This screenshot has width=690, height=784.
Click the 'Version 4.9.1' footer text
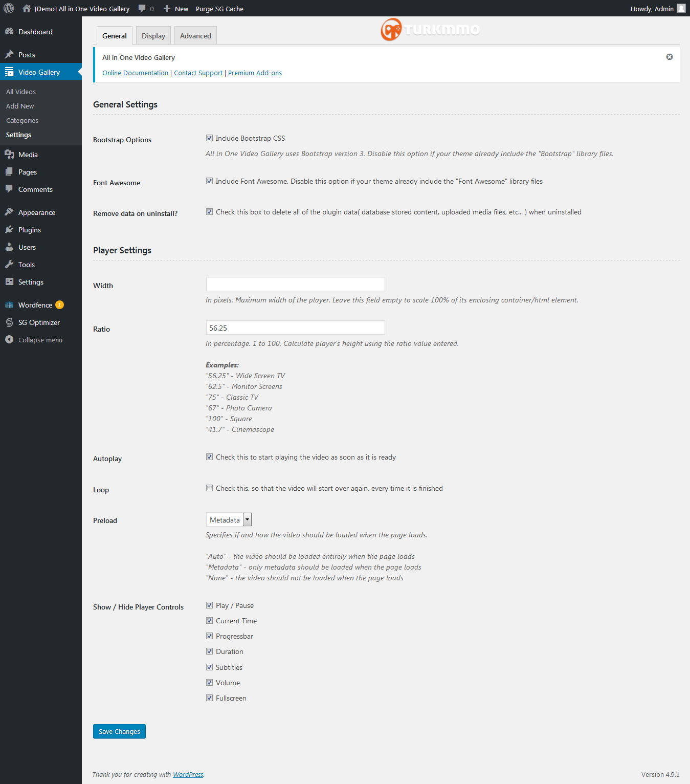coord(660,774)
